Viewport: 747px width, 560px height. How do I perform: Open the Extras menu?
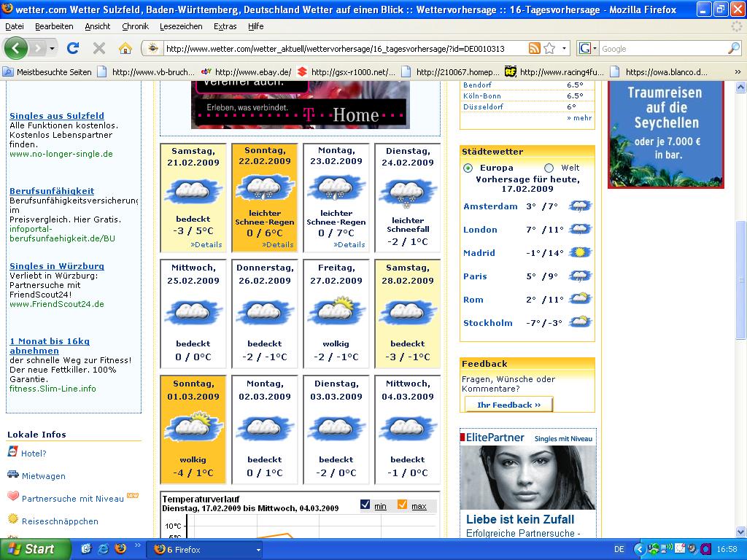point(225,26)
